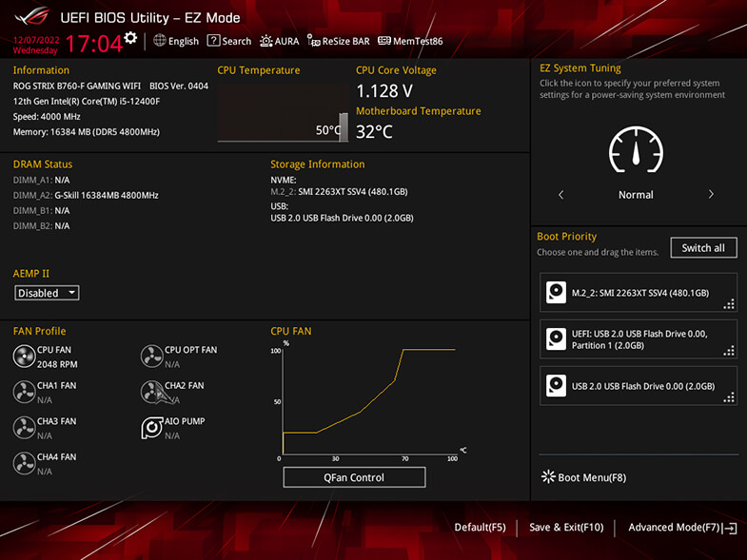The height and width of the screenshot is (560, 747).
Task: Switch tuning mode with right chevron
Action: tap(711, 194)
